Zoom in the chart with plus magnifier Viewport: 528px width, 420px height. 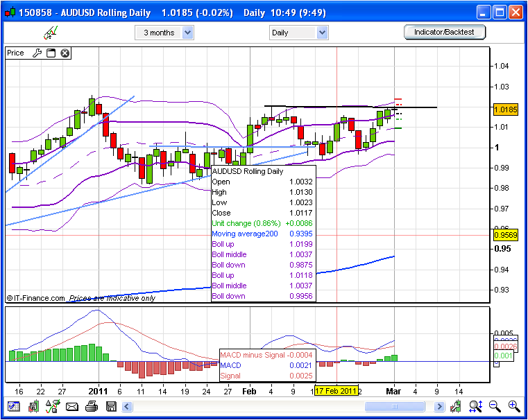(514, 407)
